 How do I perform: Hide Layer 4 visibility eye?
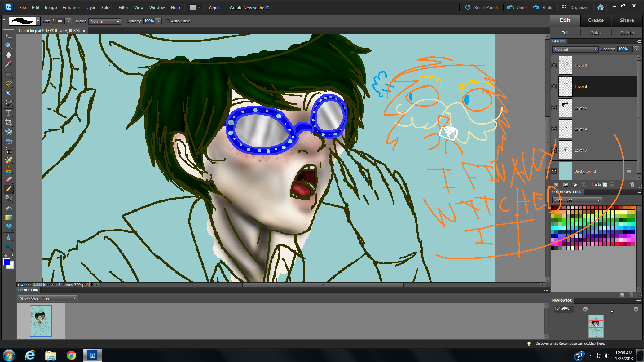coord(554,129)
